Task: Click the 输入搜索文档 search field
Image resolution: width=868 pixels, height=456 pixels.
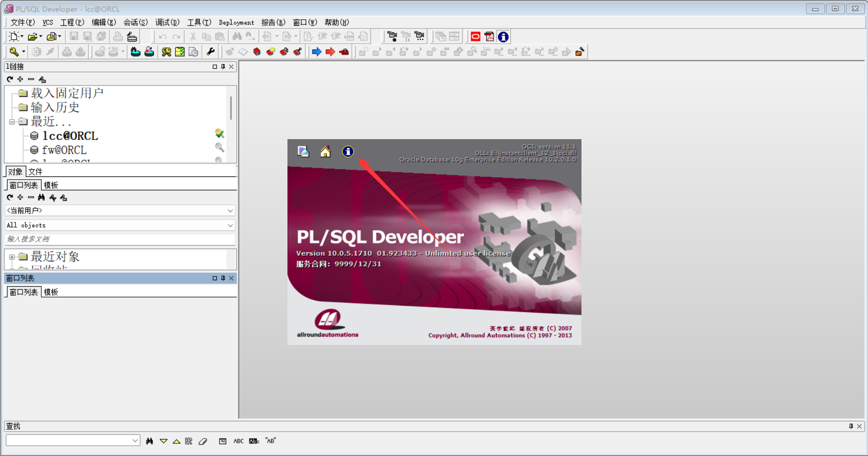Action: click(120, 239)
